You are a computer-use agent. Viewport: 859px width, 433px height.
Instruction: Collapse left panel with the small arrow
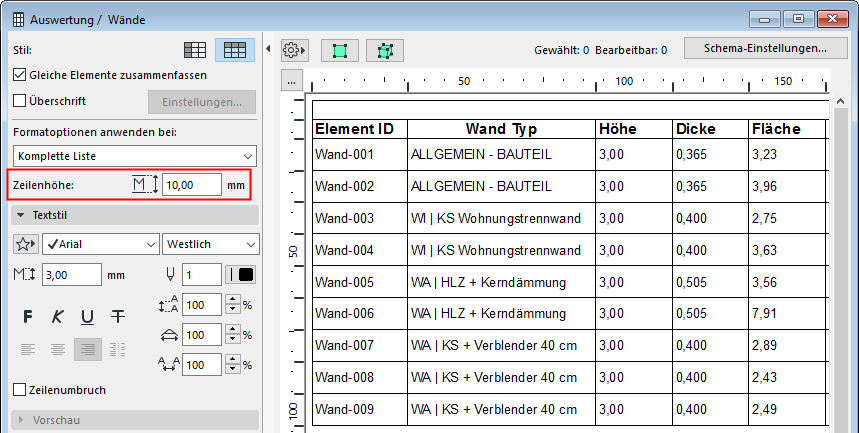tap(268, 49)
